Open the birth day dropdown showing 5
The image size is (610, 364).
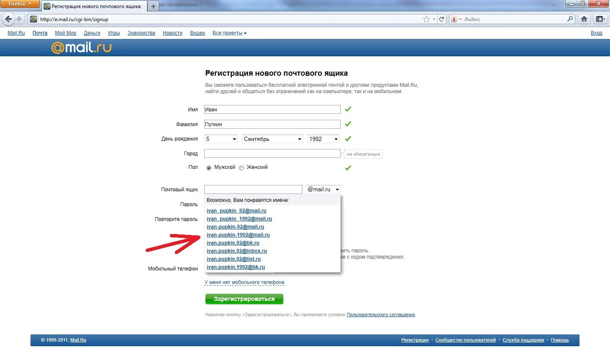[221, 139]
